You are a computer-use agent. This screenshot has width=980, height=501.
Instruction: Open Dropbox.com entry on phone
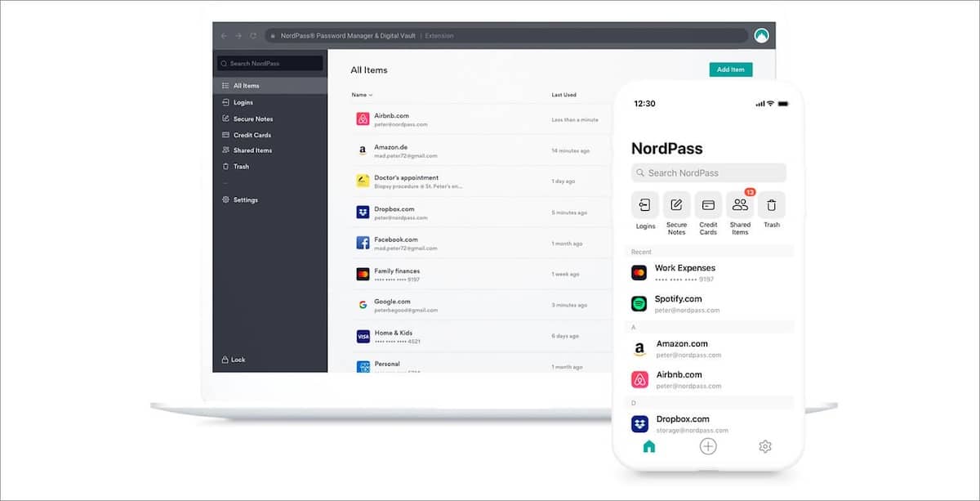[x=709, y=423]
